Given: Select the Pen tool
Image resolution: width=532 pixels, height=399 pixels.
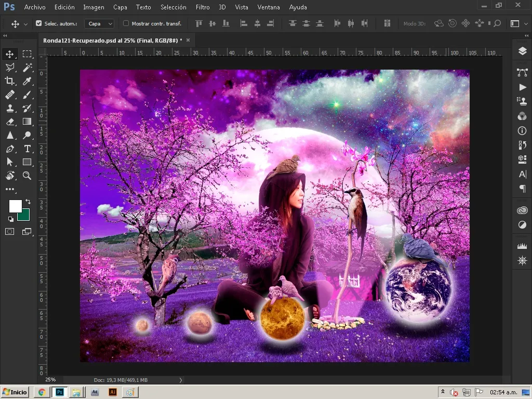Looking at the screenshot, I should pyautogui.click(x=10, y=149).
